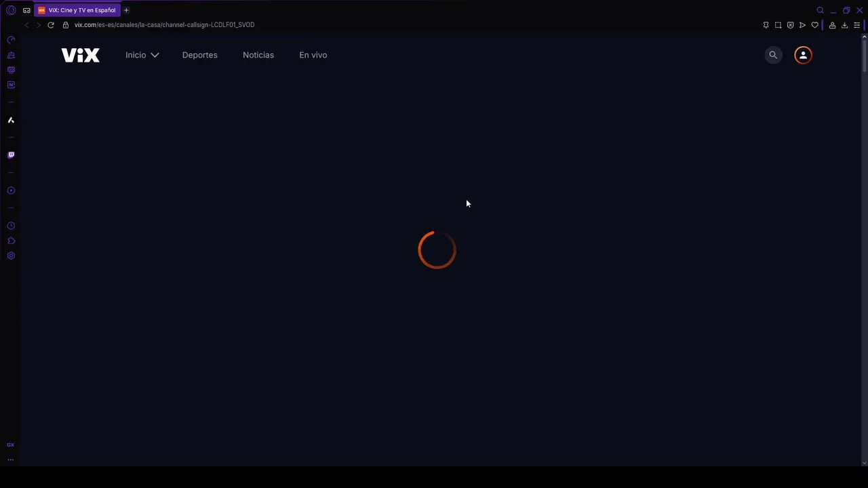The width and height of the screenshot is (868, 488).
Task: Open the Player icon in sidebar
Action: (x=11, y=190)
